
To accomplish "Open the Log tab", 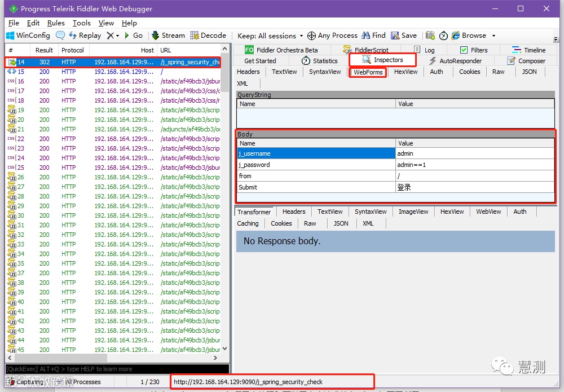I will click(x=425, y=50).
